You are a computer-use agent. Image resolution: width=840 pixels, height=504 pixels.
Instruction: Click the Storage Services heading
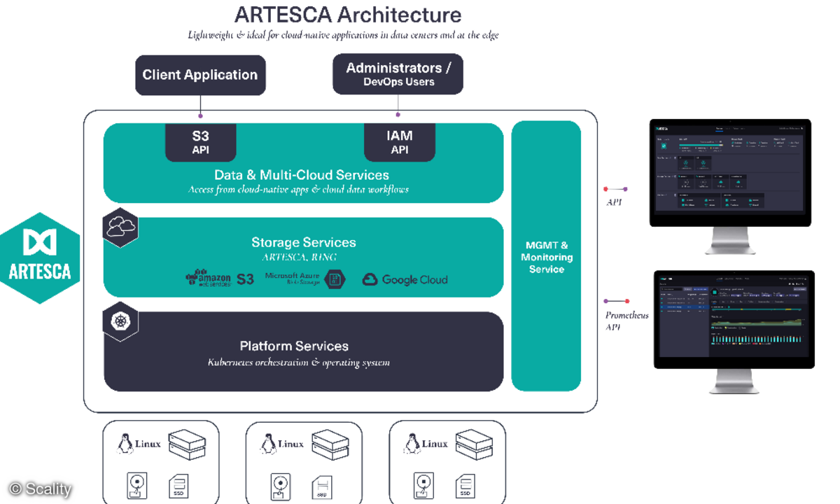[x=304, y=242]
